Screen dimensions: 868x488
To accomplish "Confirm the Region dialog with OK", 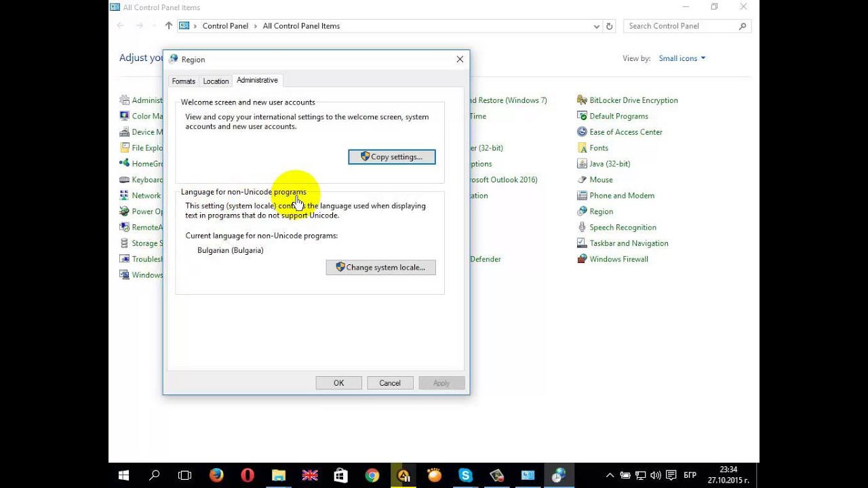I will pyautogui.click(x=338, y=383).
